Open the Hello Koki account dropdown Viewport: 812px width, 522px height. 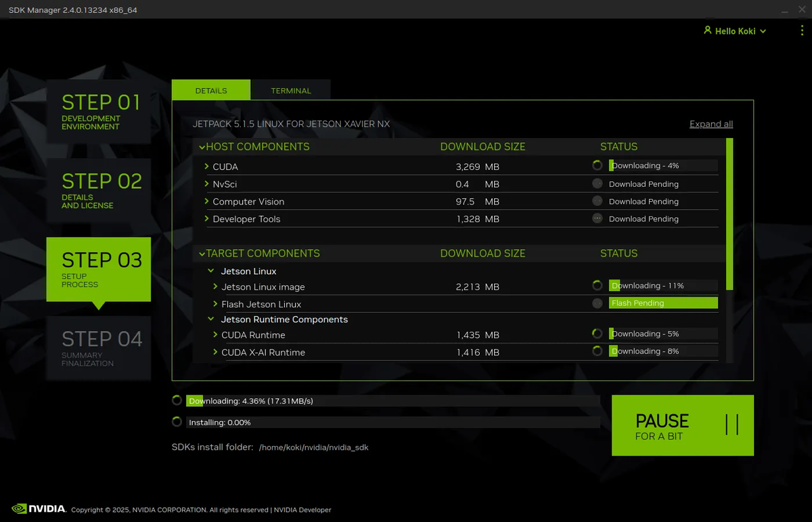[x=735, y=31]
